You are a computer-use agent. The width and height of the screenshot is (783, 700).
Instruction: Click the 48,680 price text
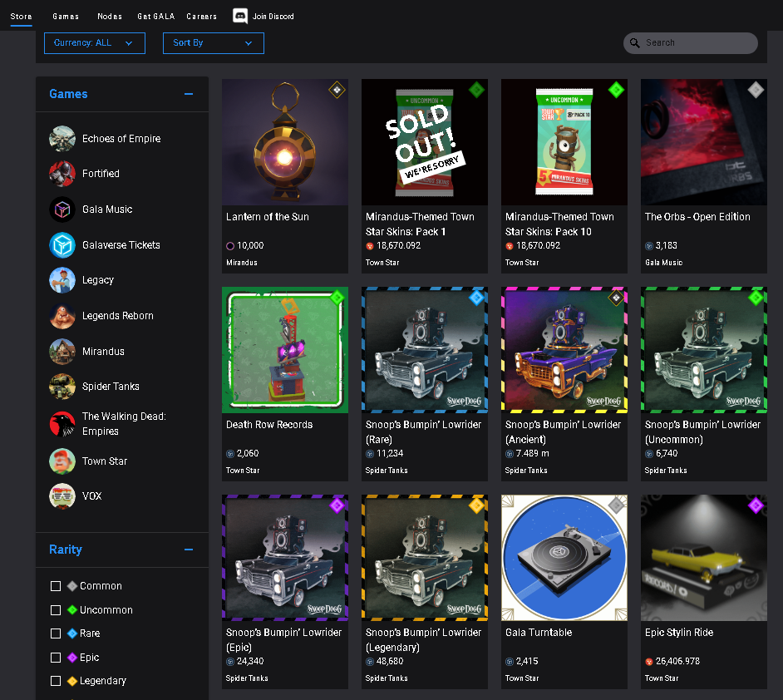(x=390, y=662)
